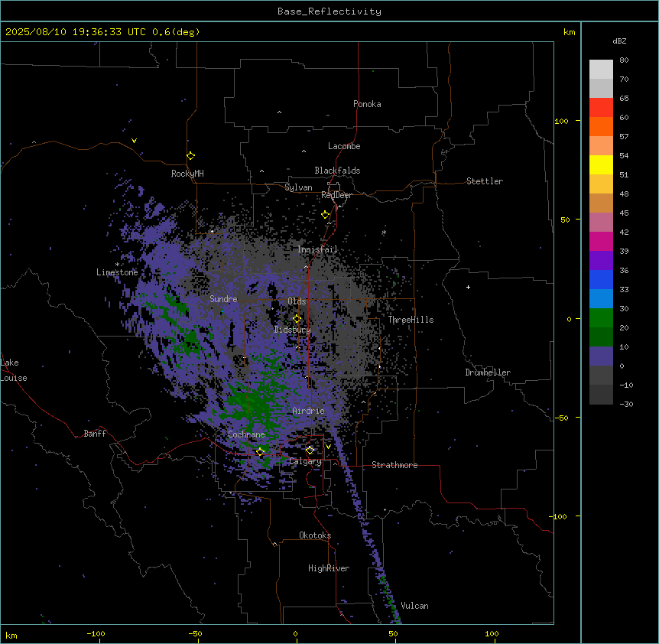Click the dark orange 57-60 dBZ swatch
The height and width of the screenshot is (644, 659).
coord(601,127)
